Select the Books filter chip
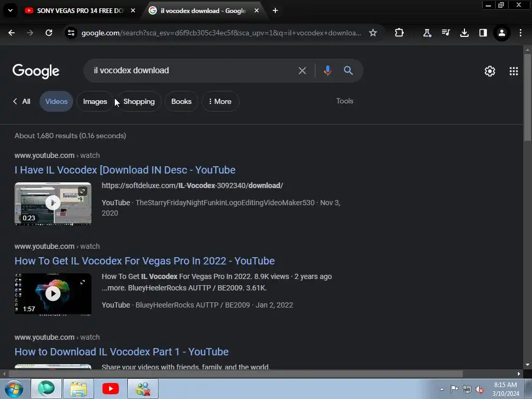 (x=181, y=101)
